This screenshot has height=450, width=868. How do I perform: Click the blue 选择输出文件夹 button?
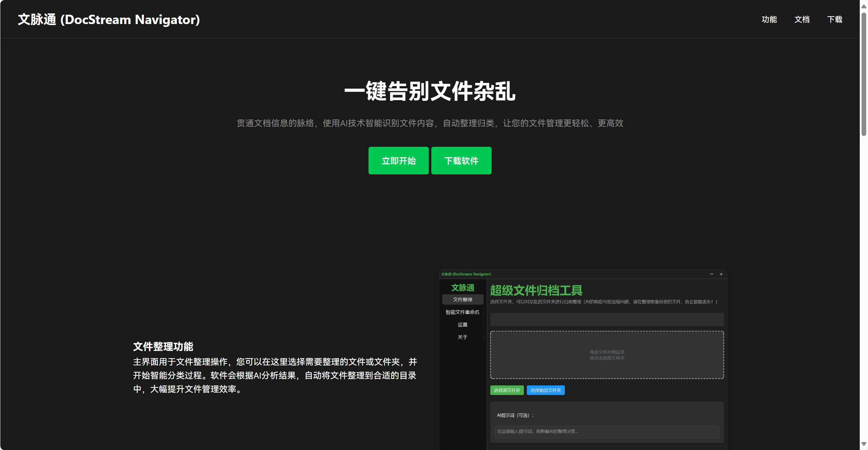click(x=545, y=390)
